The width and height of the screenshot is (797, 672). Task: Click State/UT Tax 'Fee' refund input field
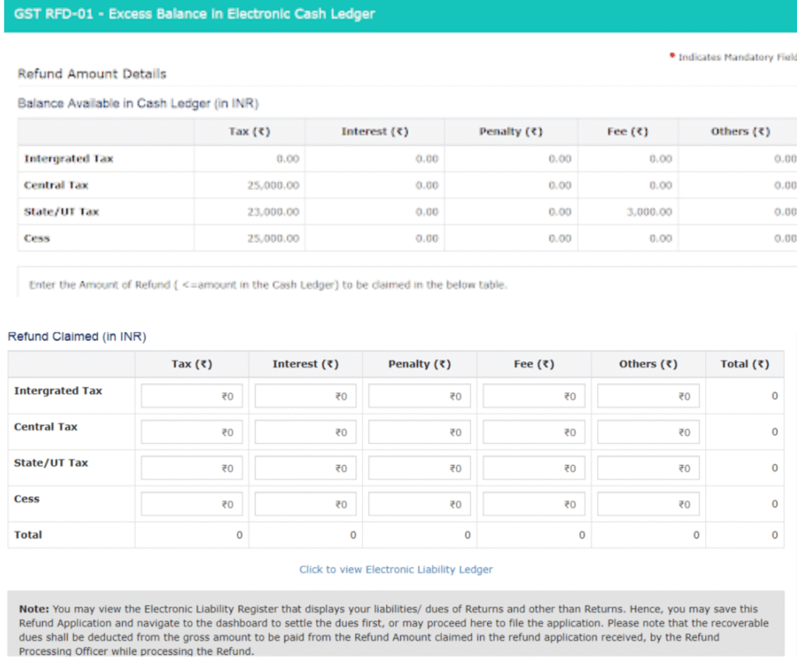point(534,468)
